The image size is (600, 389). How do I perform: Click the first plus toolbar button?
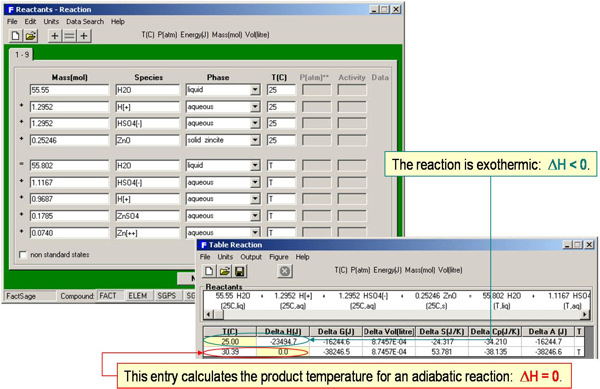point(55,36)
